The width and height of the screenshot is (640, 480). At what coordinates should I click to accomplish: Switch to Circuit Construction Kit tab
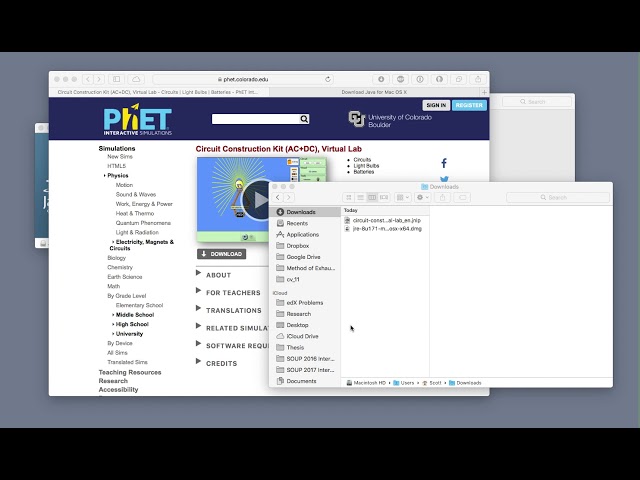click(x=159, y=92)
